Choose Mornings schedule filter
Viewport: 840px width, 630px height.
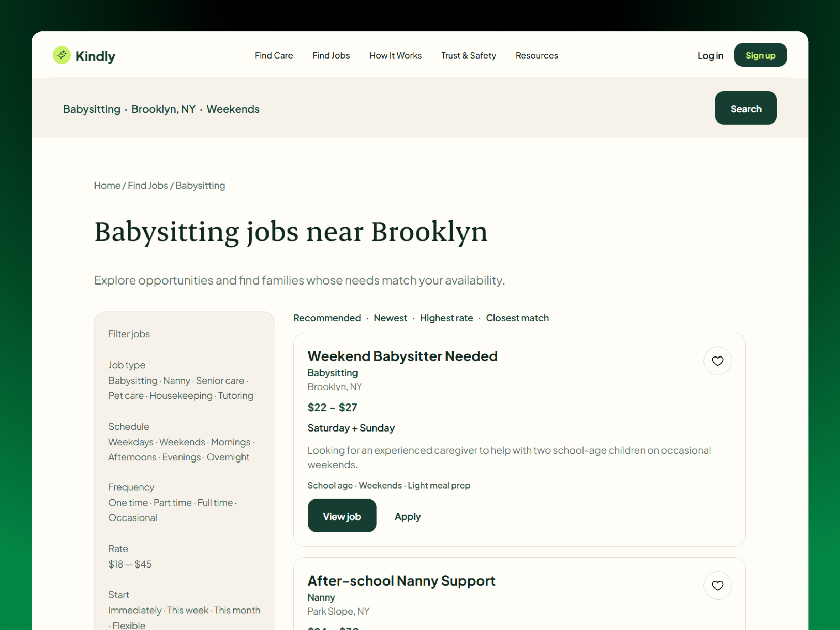(x=230, y=442)
